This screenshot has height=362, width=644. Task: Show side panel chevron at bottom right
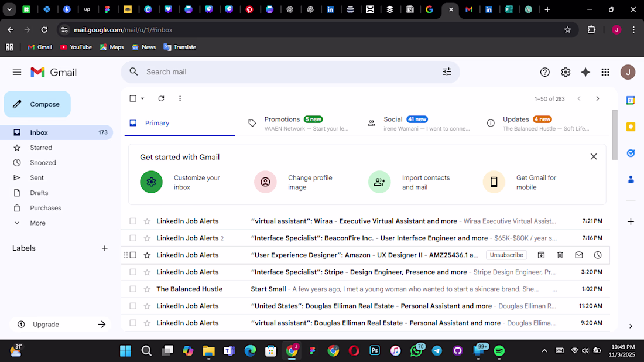(x=631, y=326)
